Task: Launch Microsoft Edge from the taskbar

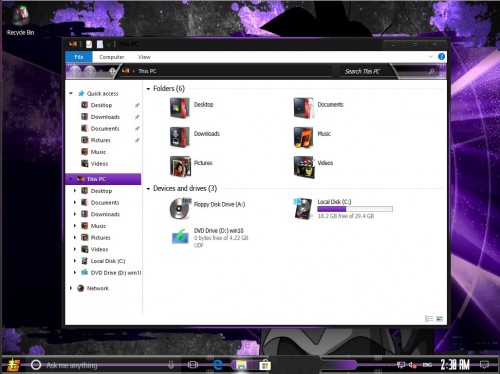Action: [x=218, y=365]
